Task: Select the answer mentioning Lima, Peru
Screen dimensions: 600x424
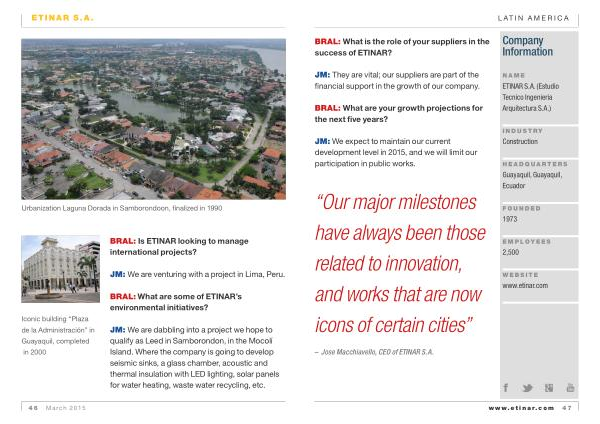Action: pos(197,274)
